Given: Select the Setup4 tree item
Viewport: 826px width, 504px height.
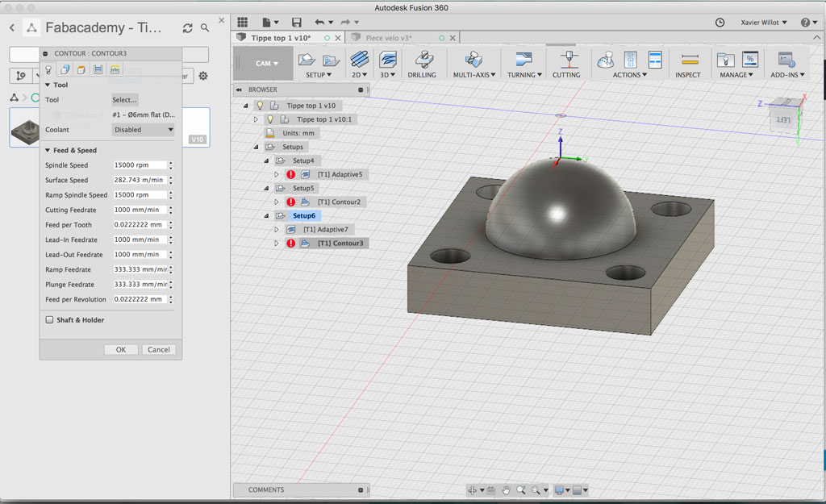Looking at the screenshot, I should click(303, 160).
